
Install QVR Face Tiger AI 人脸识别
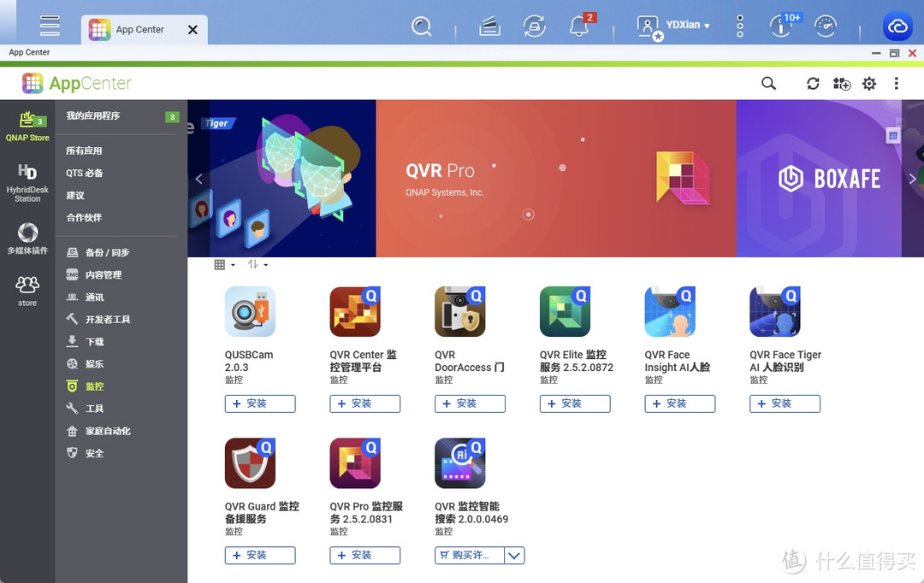tap(785, 403)
